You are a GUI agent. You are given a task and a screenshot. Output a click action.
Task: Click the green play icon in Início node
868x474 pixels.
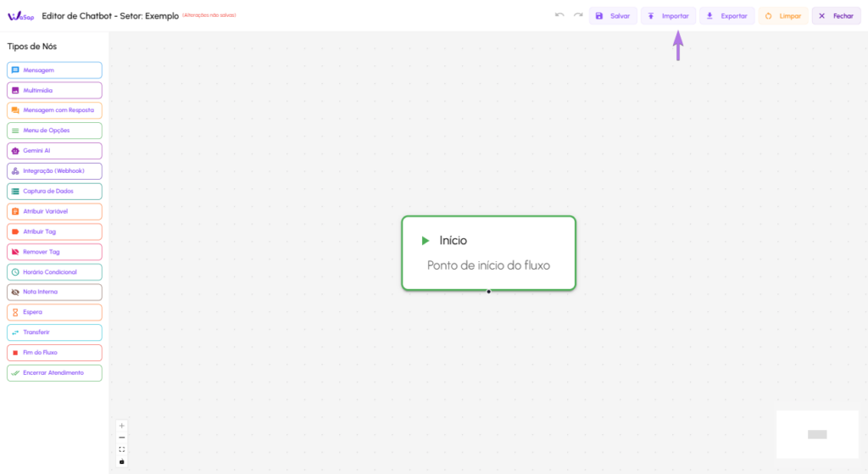(426, 241)
